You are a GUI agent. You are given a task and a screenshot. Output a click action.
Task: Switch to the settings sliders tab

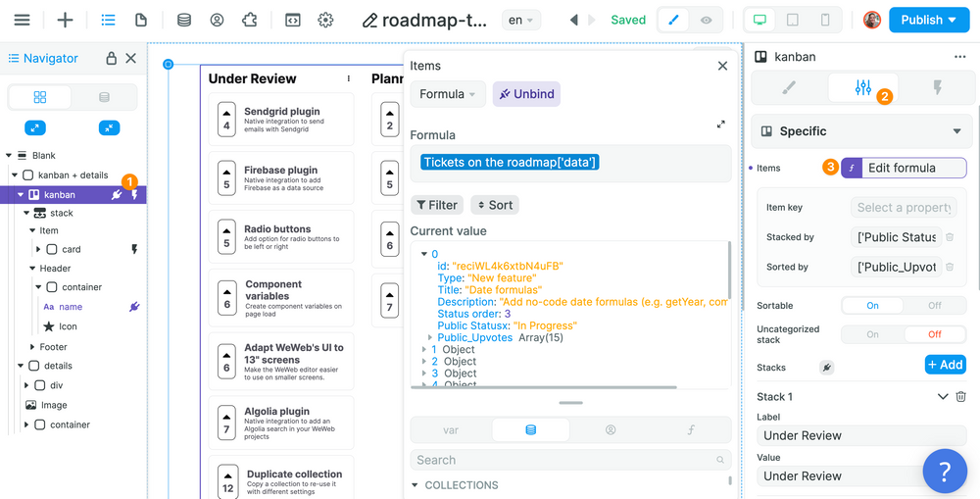click(x=862, y=88)
